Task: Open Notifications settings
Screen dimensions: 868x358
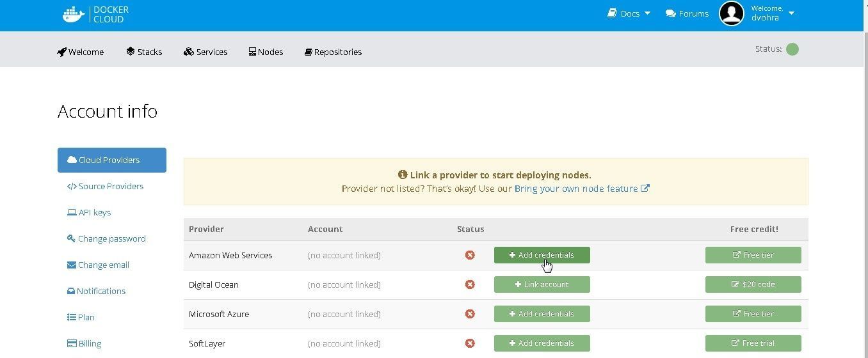Action: point(96,292)
